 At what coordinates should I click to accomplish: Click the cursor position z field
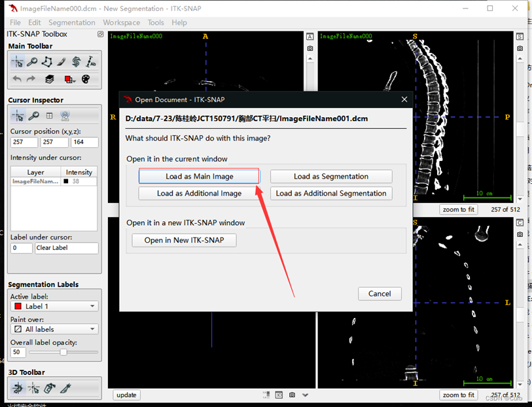pyautogui.click(x=84, y=142)
